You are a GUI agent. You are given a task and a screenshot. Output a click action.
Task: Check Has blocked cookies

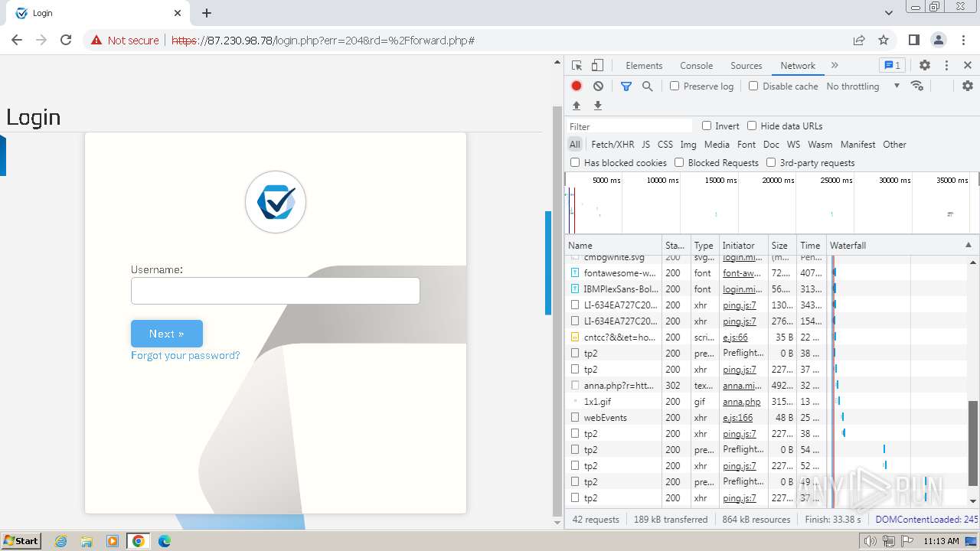pyautogui.click(x=575, y=162)
